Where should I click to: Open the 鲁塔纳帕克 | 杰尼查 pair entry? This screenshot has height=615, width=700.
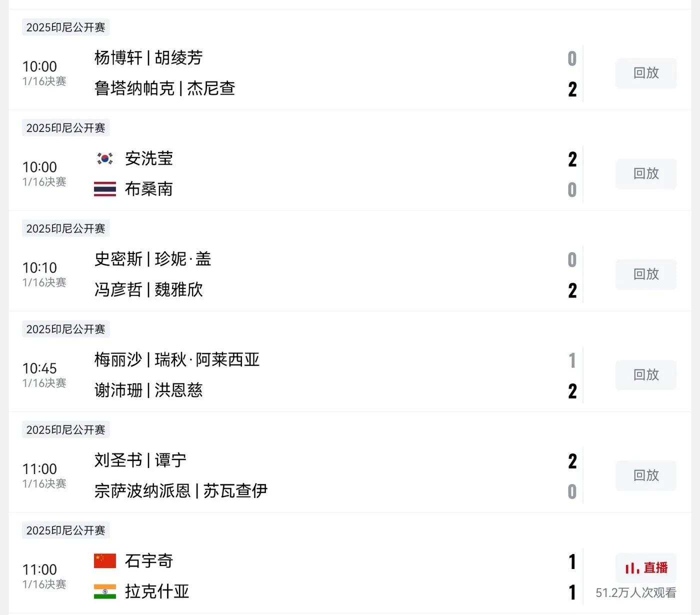click(164, 88)
